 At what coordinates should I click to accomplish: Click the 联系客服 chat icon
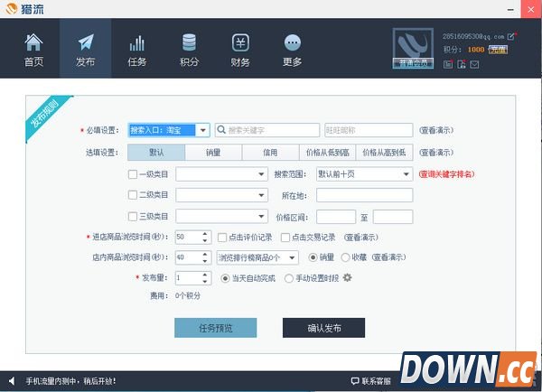click(x=355, y=381)
